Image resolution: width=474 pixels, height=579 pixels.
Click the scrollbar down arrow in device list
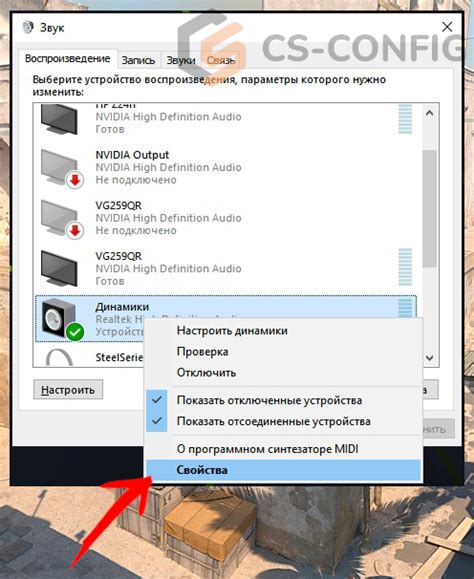429,357
